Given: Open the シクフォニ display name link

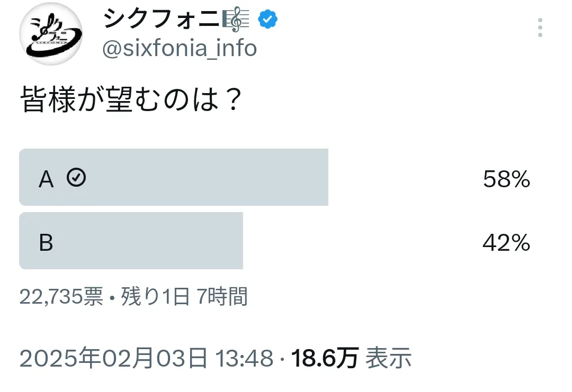Looking at the screenshot, I should point(160,20).
